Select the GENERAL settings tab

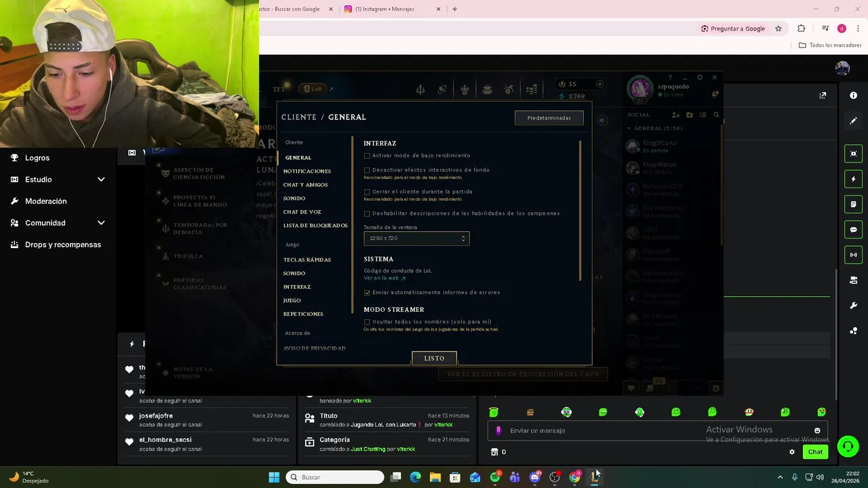pos(298,158)
